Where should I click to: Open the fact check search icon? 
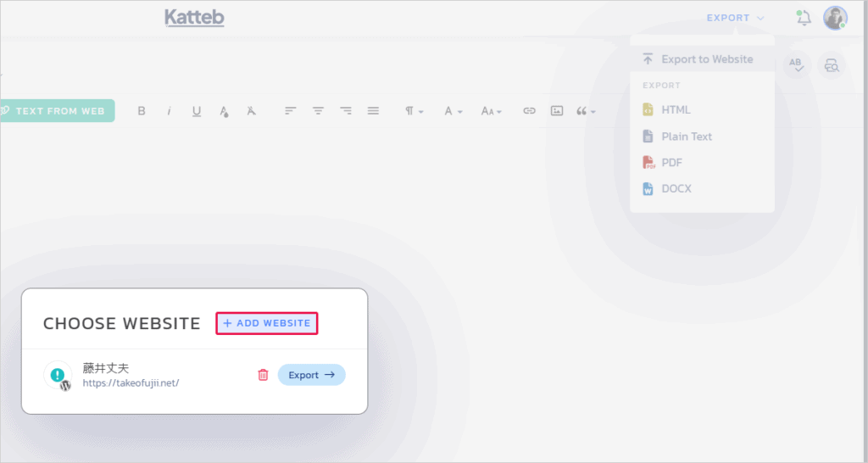(832, 64)
